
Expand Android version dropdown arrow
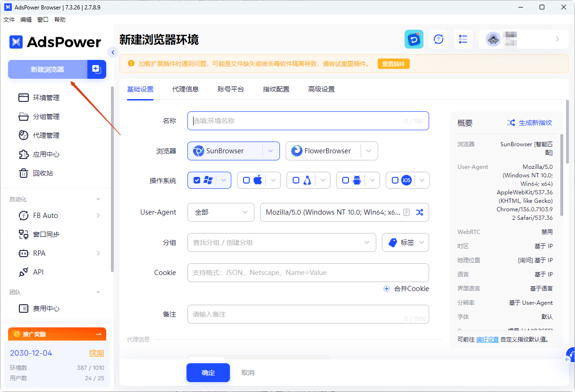coord(372,180)
